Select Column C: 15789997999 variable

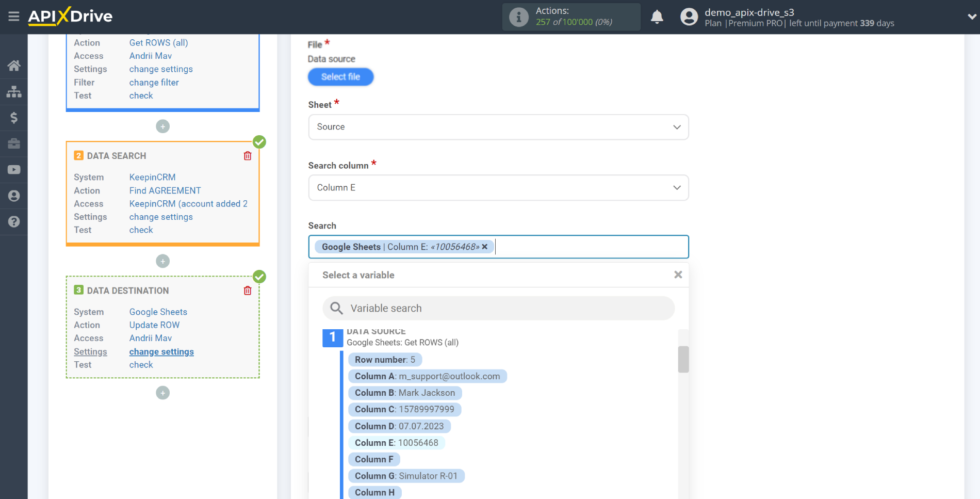(404, 409)
